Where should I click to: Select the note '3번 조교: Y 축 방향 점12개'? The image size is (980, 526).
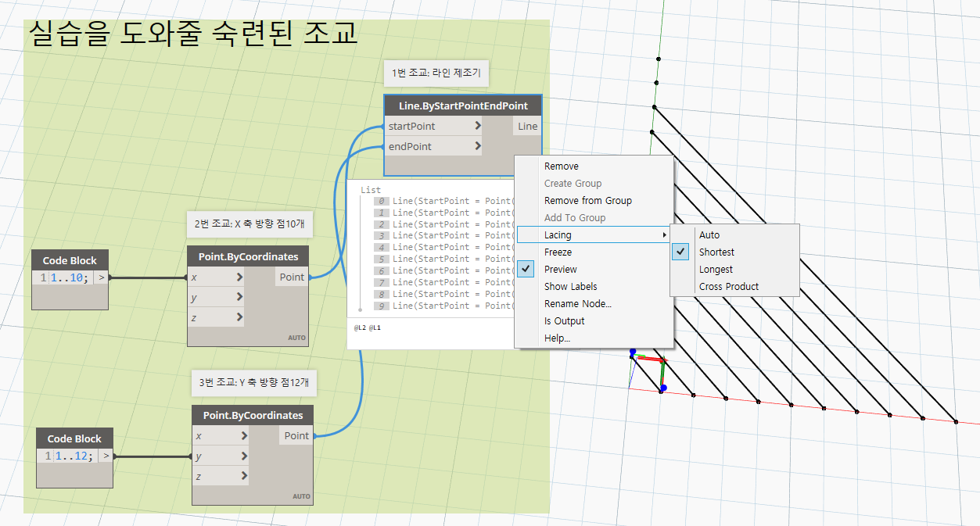click(x=254, y=382)
